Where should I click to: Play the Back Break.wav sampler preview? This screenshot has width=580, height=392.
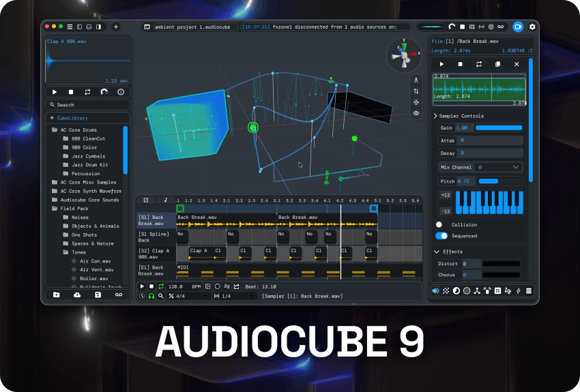pos(441,64)
